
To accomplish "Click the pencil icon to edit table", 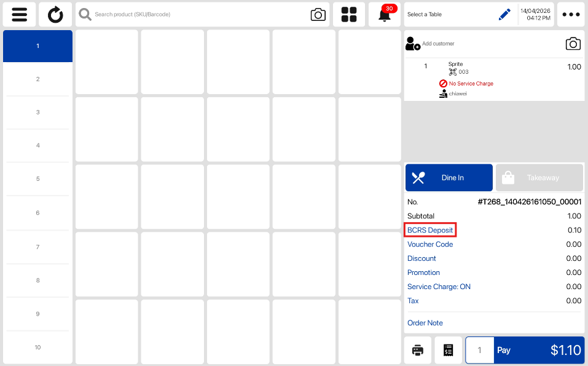I will (504, 15).
